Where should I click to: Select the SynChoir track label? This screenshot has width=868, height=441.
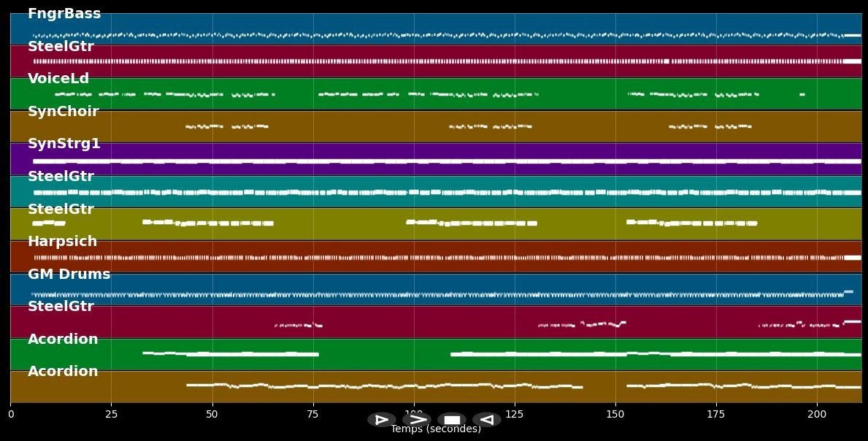point(64,111)
